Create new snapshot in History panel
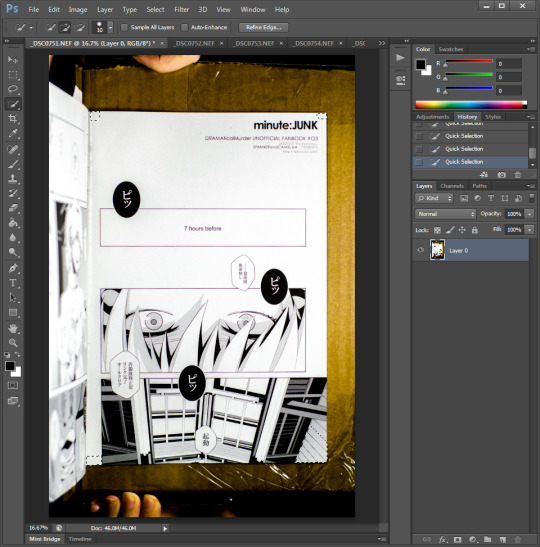 click(502, 174)
